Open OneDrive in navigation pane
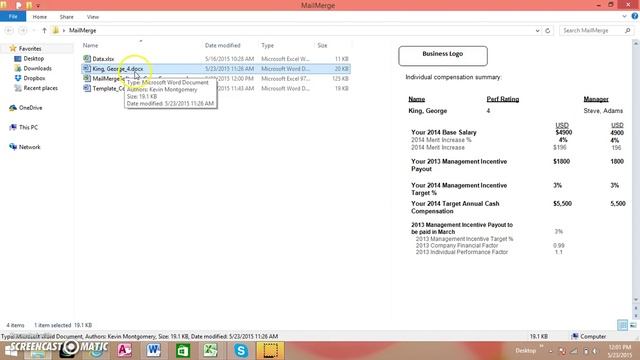Image resolution: width=640 pixels, height=360 pixels. [x=30, y=108]
